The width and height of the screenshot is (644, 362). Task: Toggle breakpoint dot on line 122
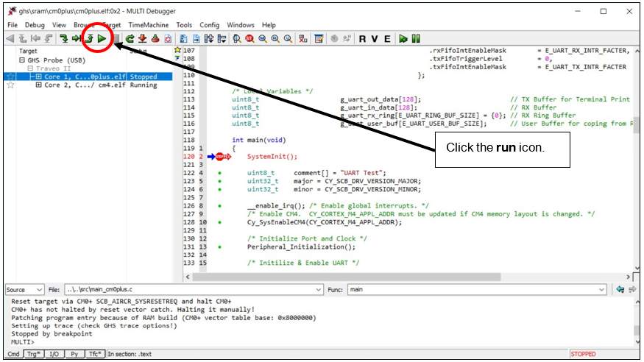click(220, 173)
